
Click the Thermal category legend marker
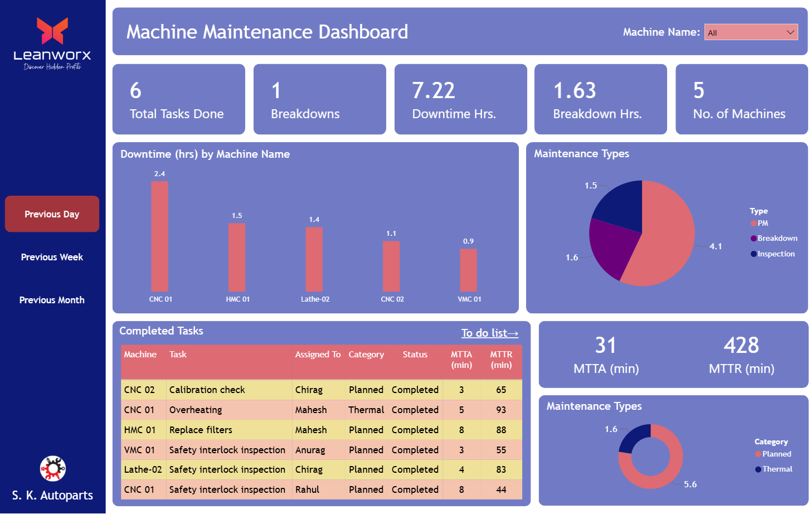coord(758,469)
